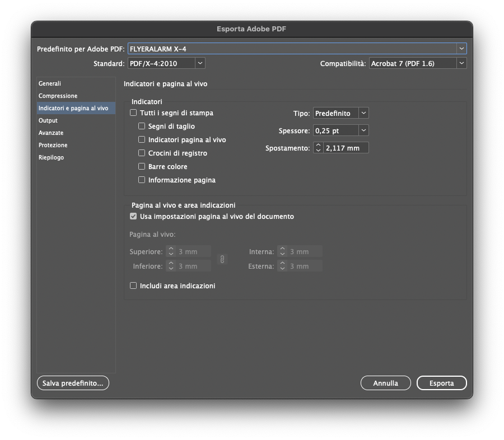
Task: Toggle Indicatori pagina al vivo checkbox
Action: [142, 140]
